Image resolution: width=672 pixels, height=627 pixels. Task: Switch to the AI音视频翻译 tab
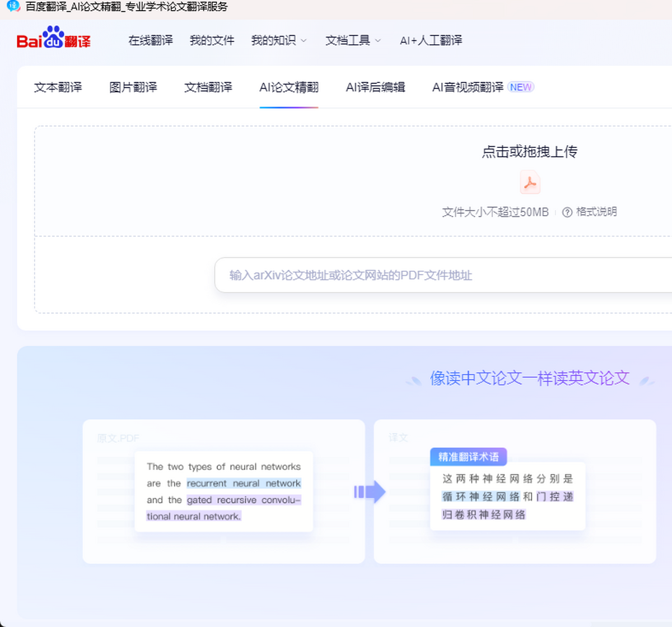[468, 87]
